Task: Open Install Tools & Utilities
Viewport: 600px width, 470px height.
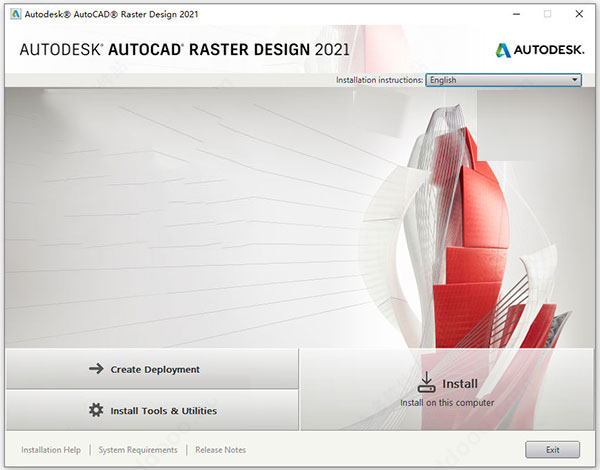Action: [152, 410]
